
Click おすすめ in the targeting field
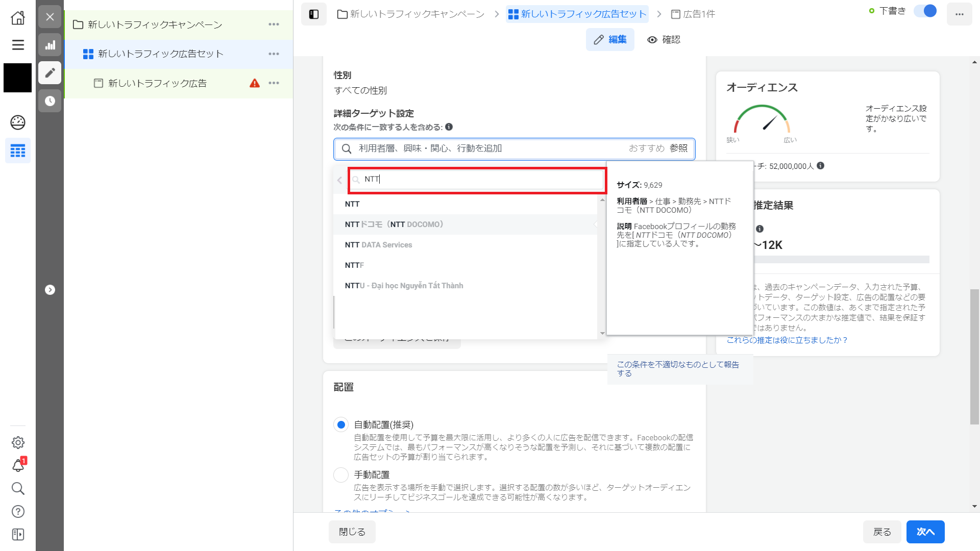pos(647,148)
